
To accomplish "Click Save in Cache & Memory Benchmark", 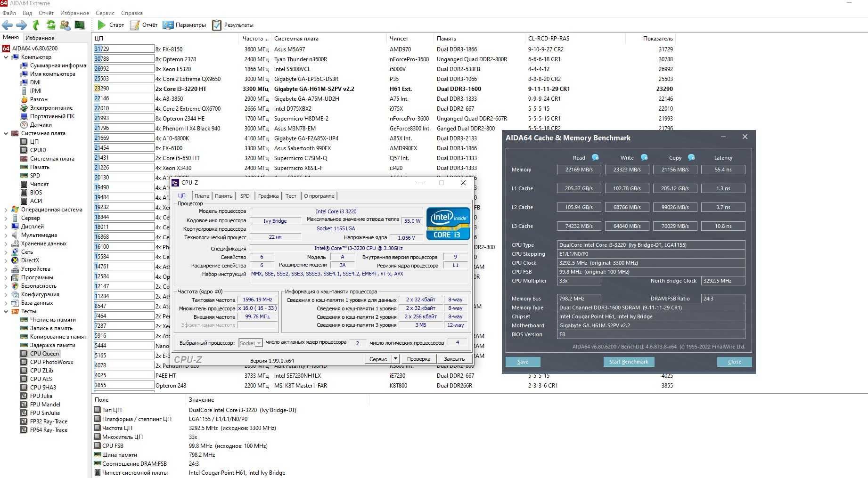I will pyautogui.click(x=523, y=362).
